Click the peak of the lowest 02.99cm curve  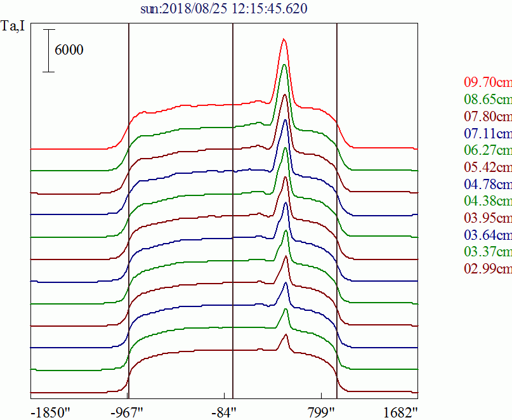(x=286, y=334)
